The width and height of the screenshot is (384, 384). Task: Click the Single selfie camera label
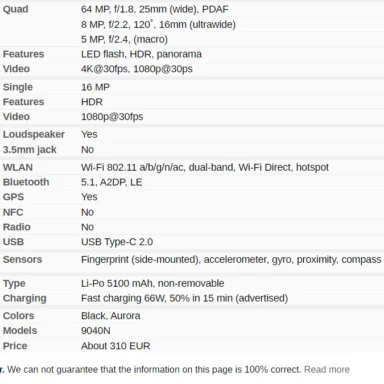(x=18, y=87)
